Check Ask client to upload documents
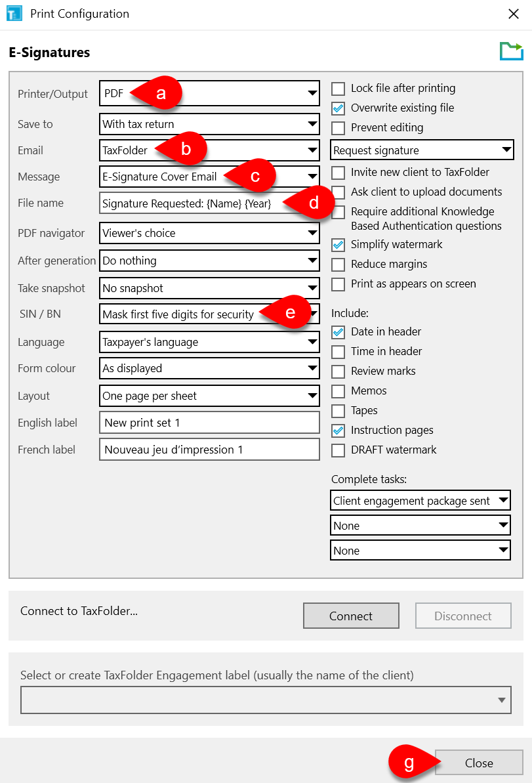 338,192
